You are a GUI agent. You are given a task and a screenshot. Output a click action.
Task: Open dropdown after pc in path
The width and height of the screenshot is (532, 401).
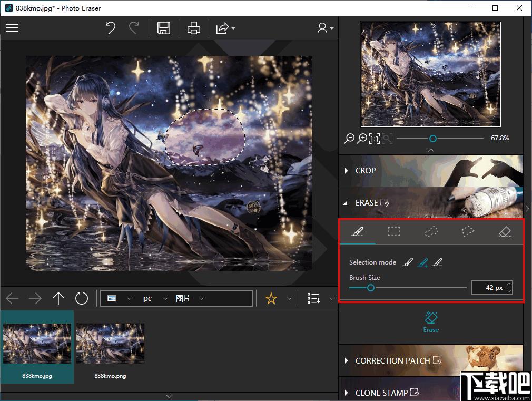165,299
